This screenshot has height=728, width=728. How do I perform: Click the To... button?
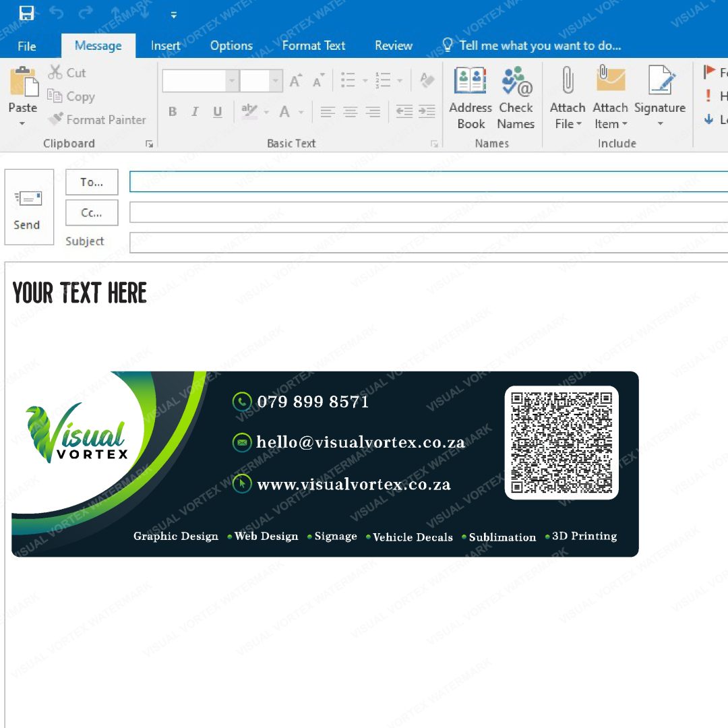[92, 182]
